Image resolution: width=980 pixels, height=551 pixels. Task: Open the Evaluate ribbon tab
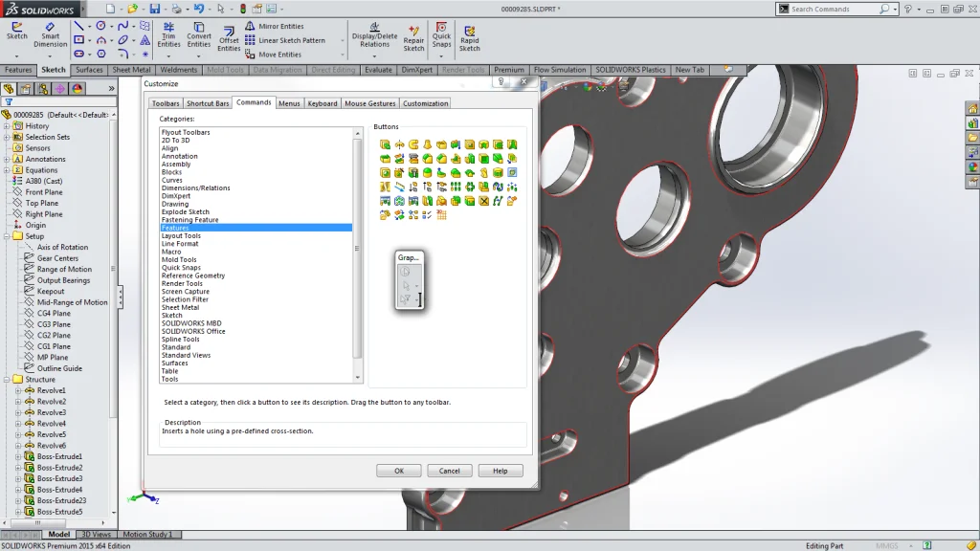coord(378,69)
